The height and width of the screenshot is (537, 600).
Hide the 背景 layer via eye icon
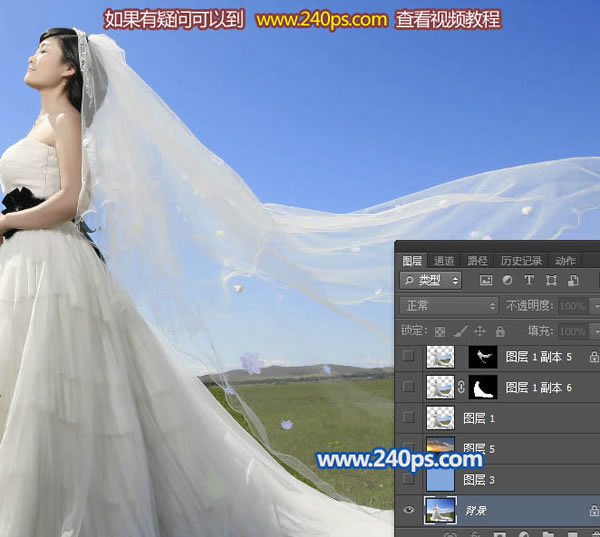pyautogui.click(x=408, y=510)
